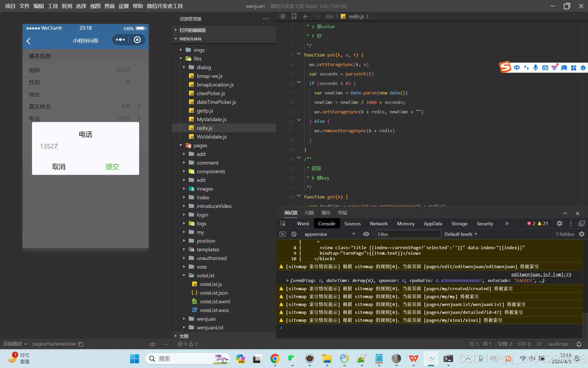Click the mini program capsule menu dots
Screen dimensions: 588x368
point(120,40)
